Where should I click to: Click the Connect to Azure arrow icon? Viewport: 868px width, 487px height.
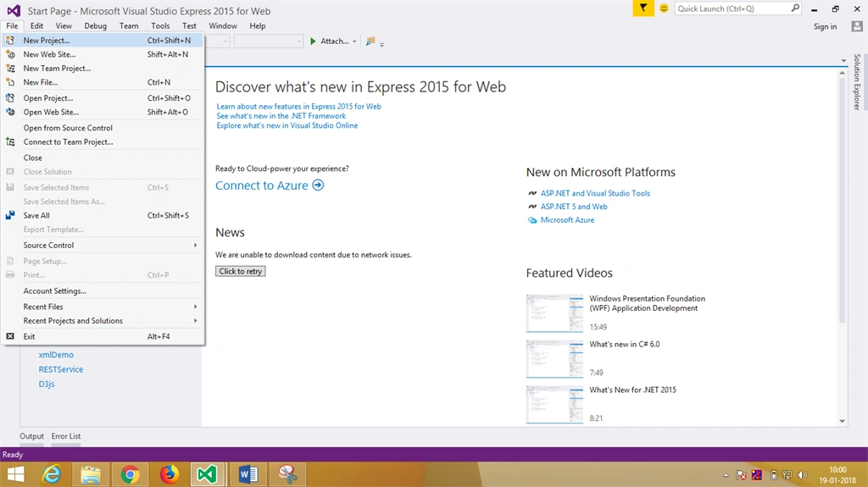click(318, 185)
